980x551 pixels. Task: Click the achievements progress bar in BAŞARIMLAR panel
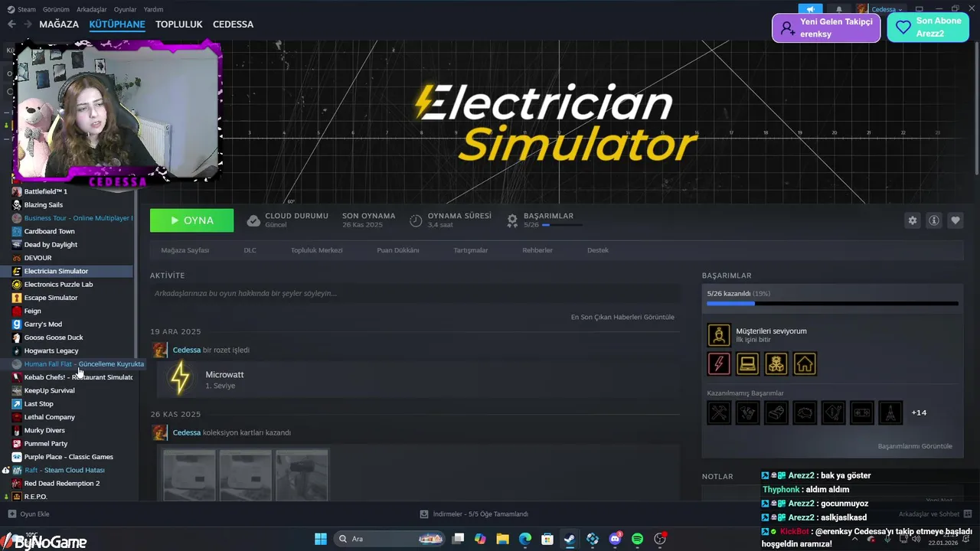tap(832, 304)
